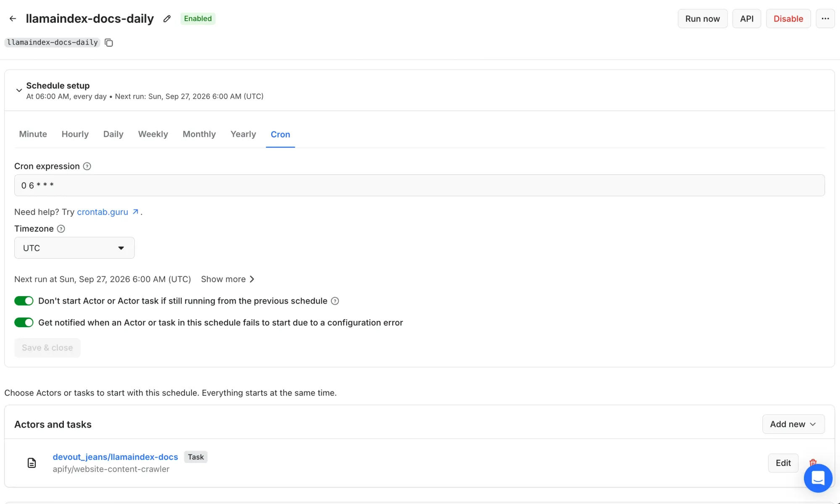Click apify/website-content-crawler text

point(111,469)
